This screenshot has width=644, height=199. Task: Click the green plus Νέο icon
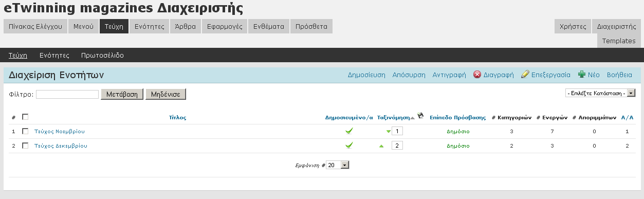tap(582, 75)
